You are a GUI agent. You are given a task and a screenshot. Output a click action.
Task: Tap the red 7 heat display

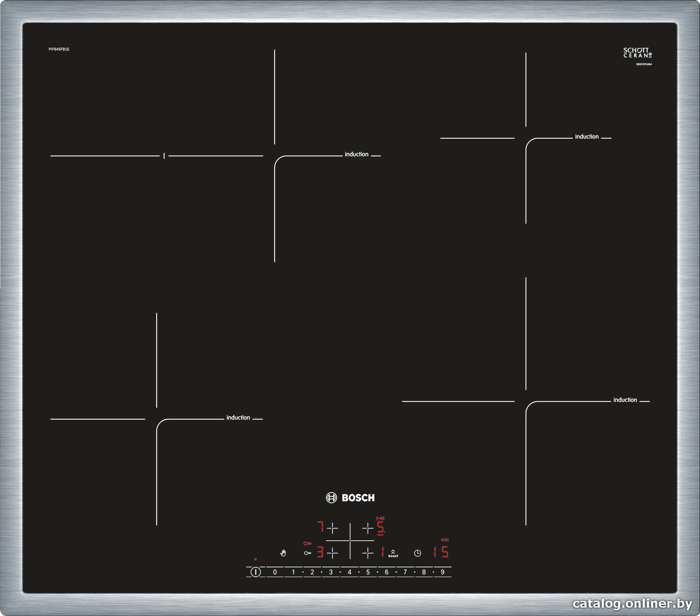click(x=321, y=526)
